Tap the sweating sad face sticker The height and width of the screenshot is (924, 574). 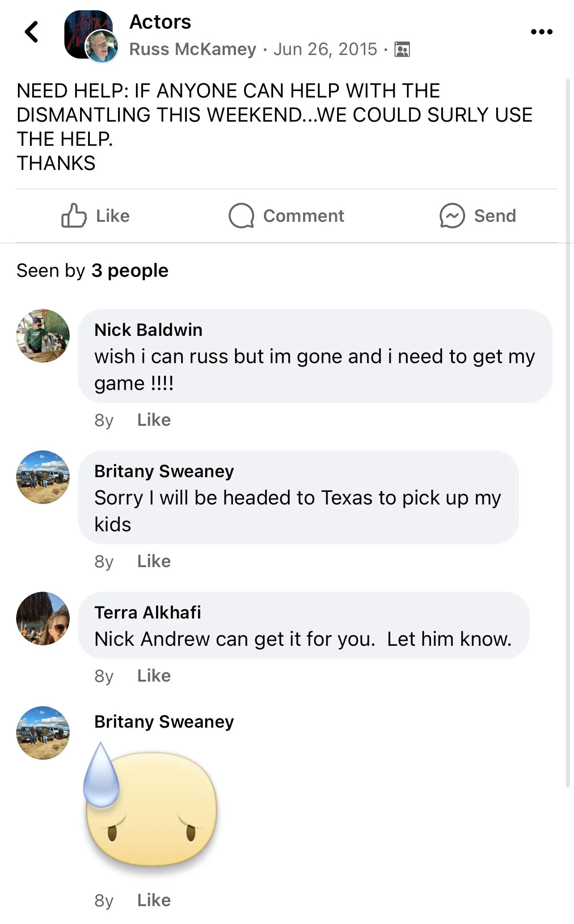pyautogui.click(x=150, y=806)
